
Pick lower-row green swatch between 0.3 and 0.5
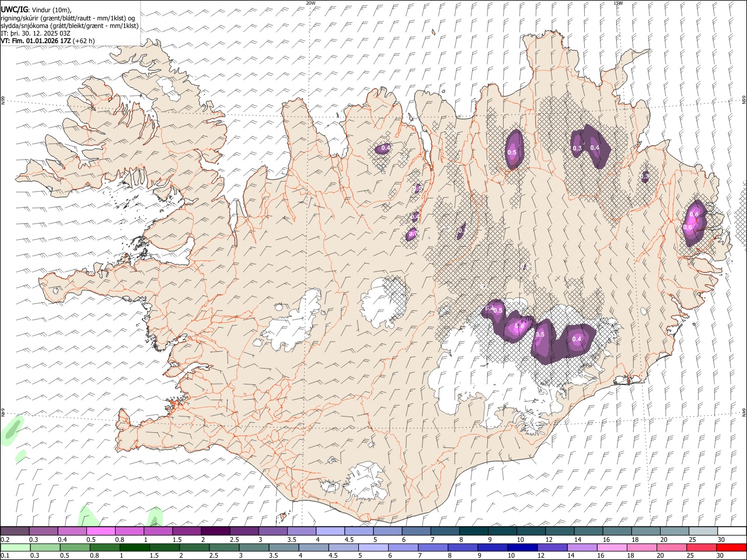coord(44,547)
